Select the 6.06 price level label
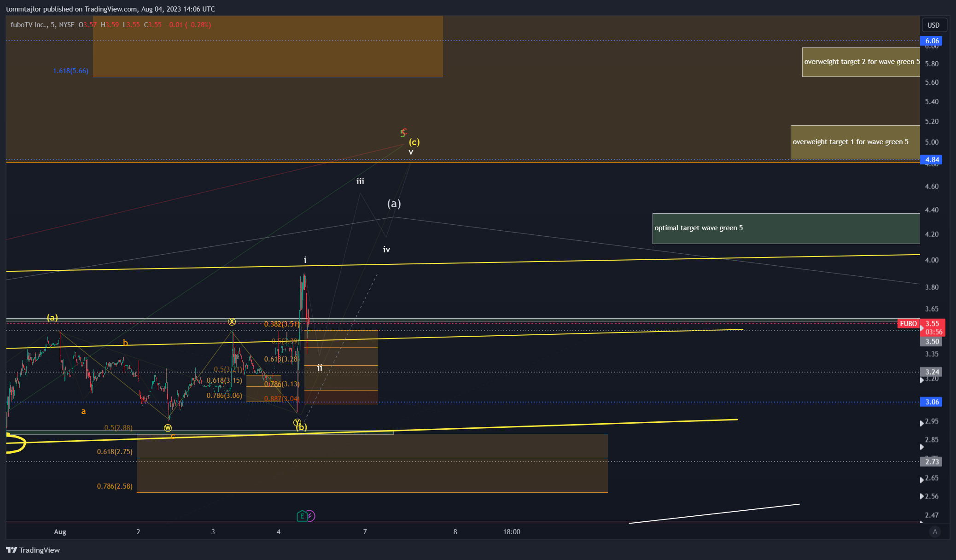The width and height of the screenshot is (956, 560). coord(931,41)
